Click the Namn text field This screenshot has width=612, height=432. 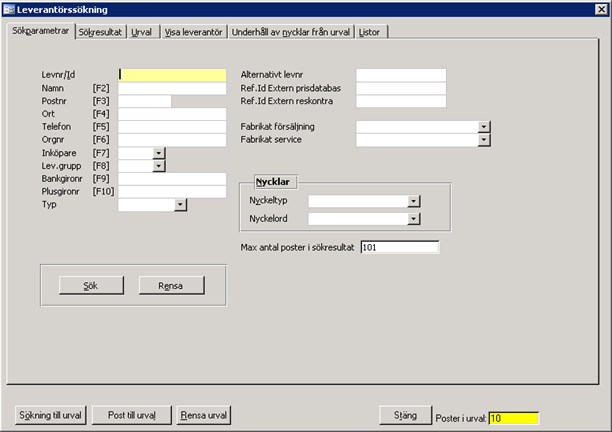click(x=172, y=88)
